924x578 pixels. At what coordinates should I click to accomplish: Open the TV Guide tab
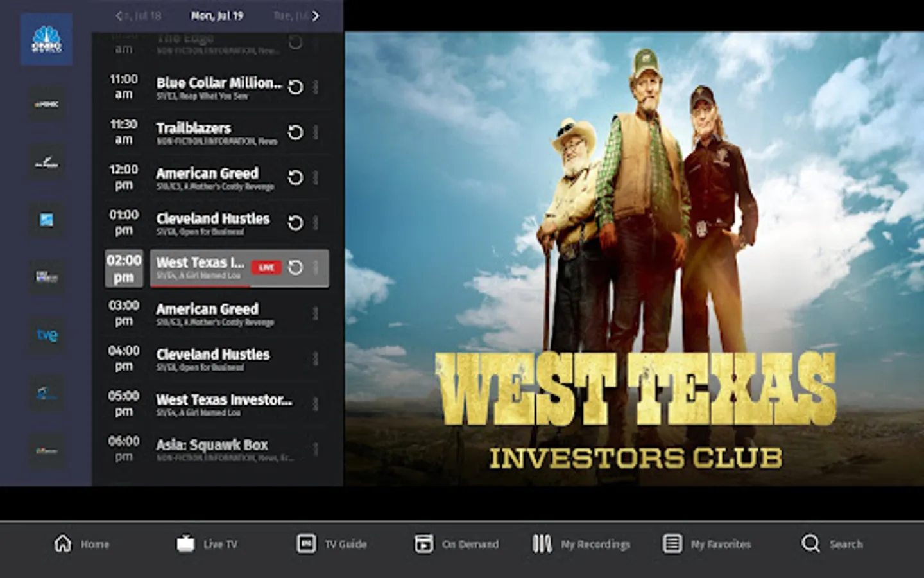[332, 544]
